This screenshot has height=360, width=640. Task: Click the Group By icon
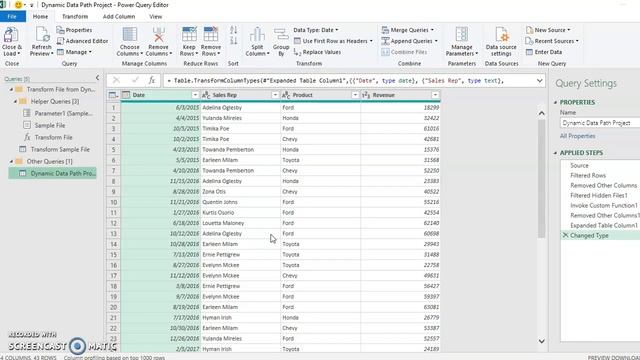point(281,35)
